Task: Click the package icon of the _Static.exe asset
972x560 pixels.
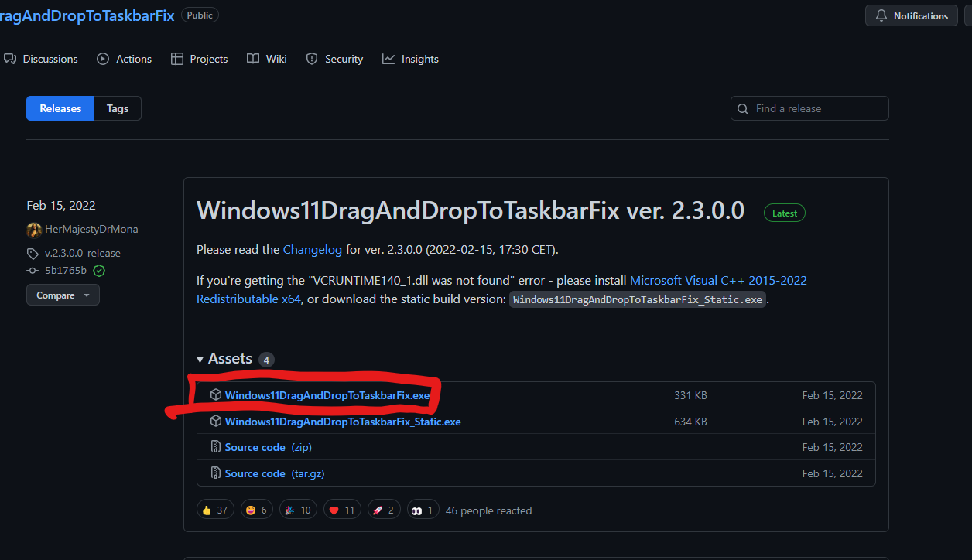Action: 216,422
